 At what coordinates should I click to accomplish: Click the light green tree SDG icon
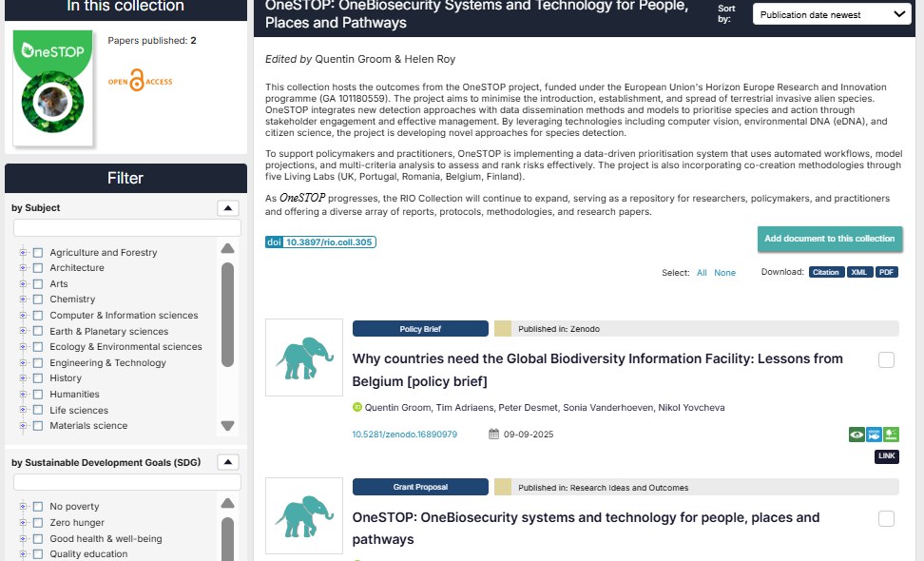click(x=891, y=435)
